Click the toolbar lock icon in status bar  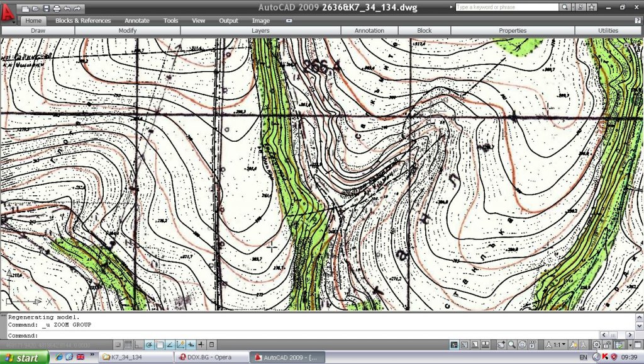pyautogui.click(x=606, y=344)
